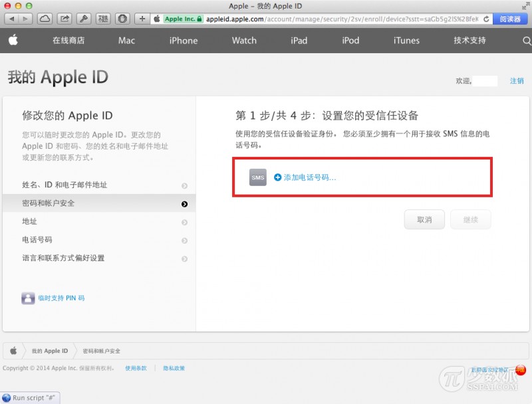Open iCloud Tabs cloud icon
532x404 pixels.
tap(45, 19)
